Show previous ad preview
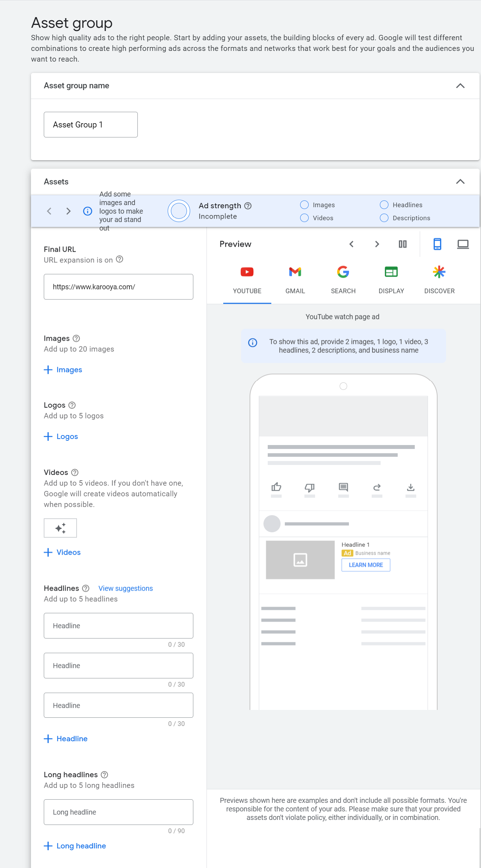481x868 pixels. coord(351,244)
